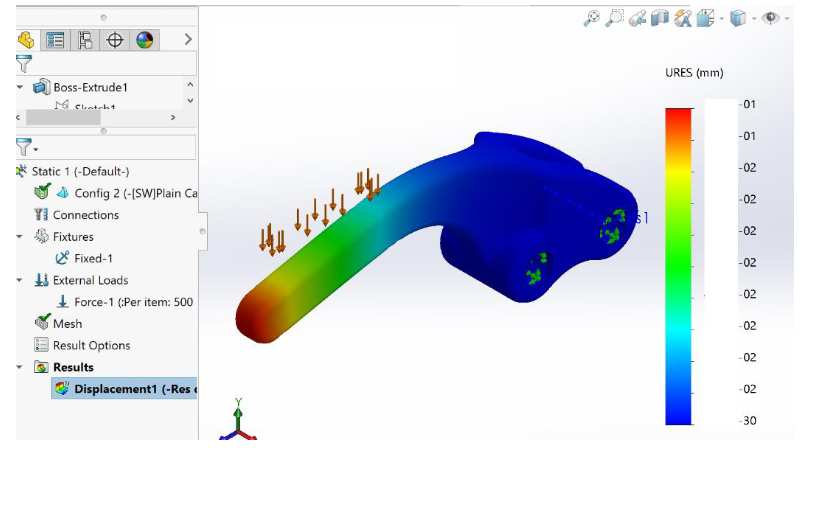Click the Previous View icon
The height and width of the screenshot is (518, 828).
coord(637,18)
